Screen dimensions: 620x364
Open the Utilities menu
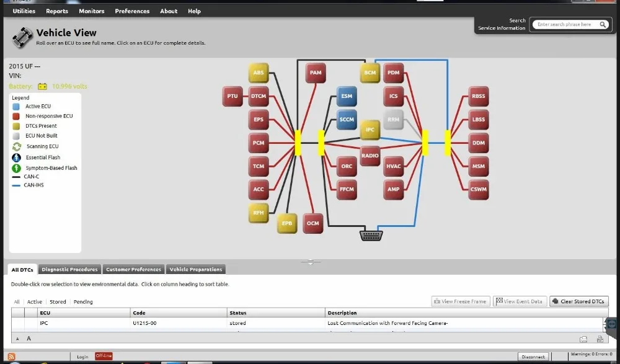(x=24, y=11)
